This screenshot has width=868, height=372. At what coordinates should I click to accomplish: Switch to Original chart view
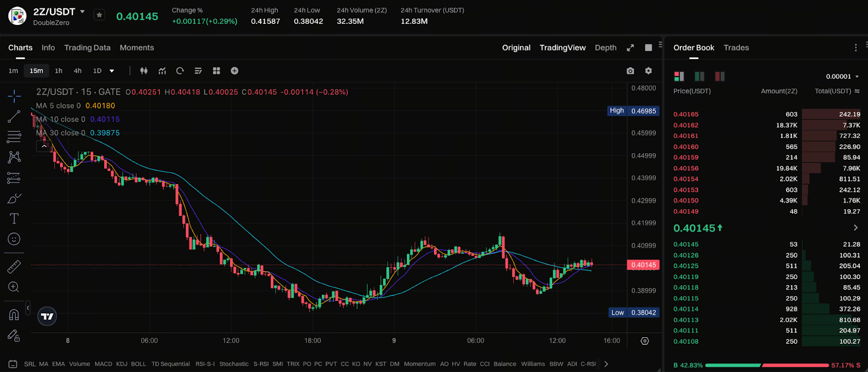point(516,48)
